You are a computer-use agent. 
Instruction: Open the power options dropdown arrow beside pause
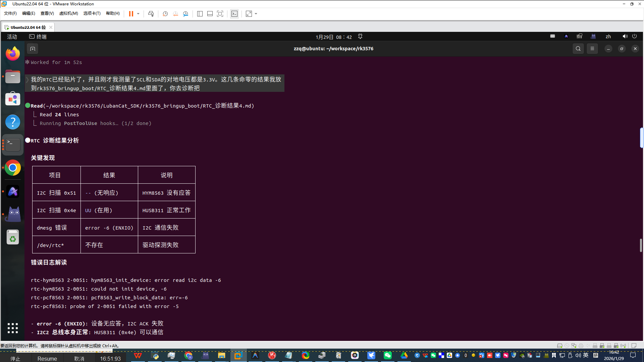coord(138,14)
